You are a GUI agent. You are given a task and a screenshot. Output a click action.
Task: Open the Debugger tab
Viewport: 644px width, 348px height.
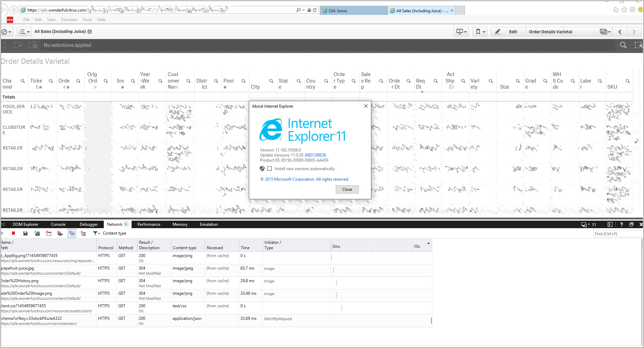pos(89,224)
